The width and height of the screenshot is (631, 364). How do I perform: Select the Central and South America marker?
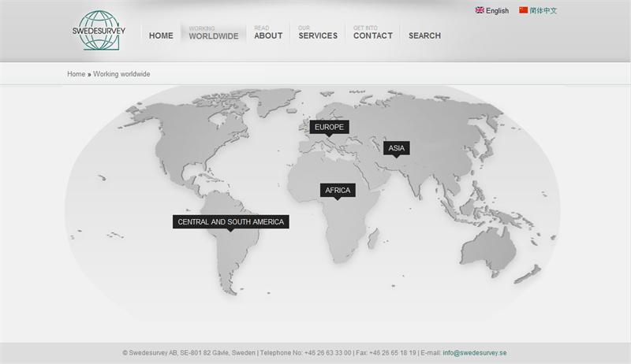230,222
